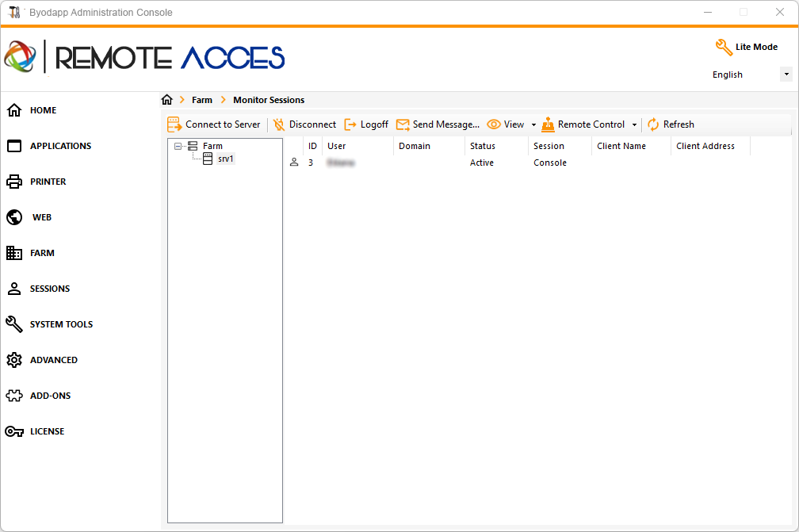799x532 pixels.
Task: Open the ADD-ONS label in sidebar
Action: 50,396
